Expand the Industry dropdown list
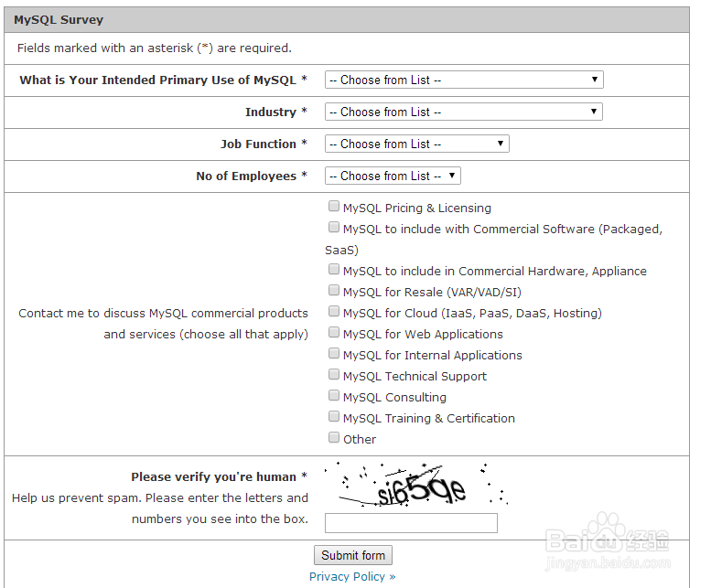The width and height of the screenshot is (711, 588). [464, 112]
